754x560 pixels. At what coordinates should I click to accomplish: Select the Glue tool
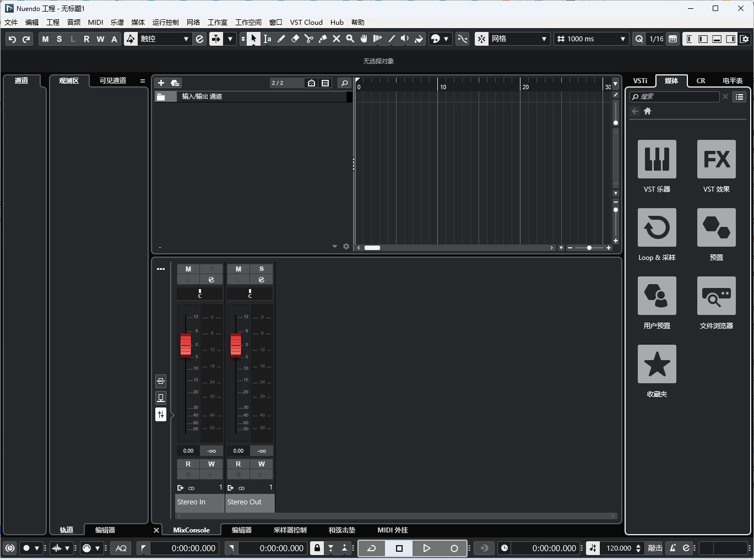pyautogui.click(x=323, y=39)
